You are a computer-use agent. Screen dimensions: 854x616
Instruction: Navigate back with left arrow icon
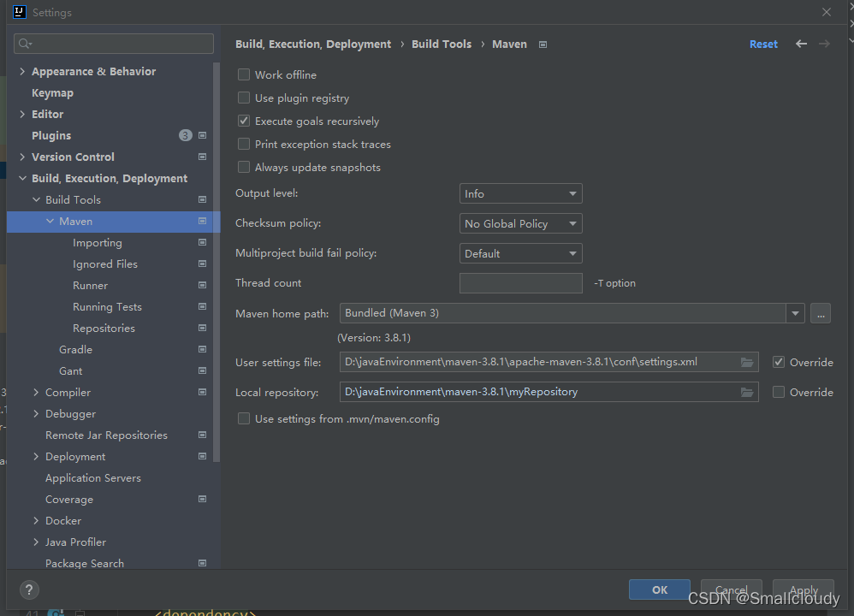801,43
